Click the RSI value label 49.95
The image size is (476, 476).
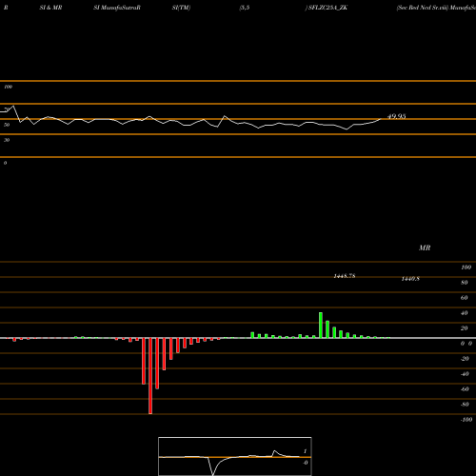[397, 116]
